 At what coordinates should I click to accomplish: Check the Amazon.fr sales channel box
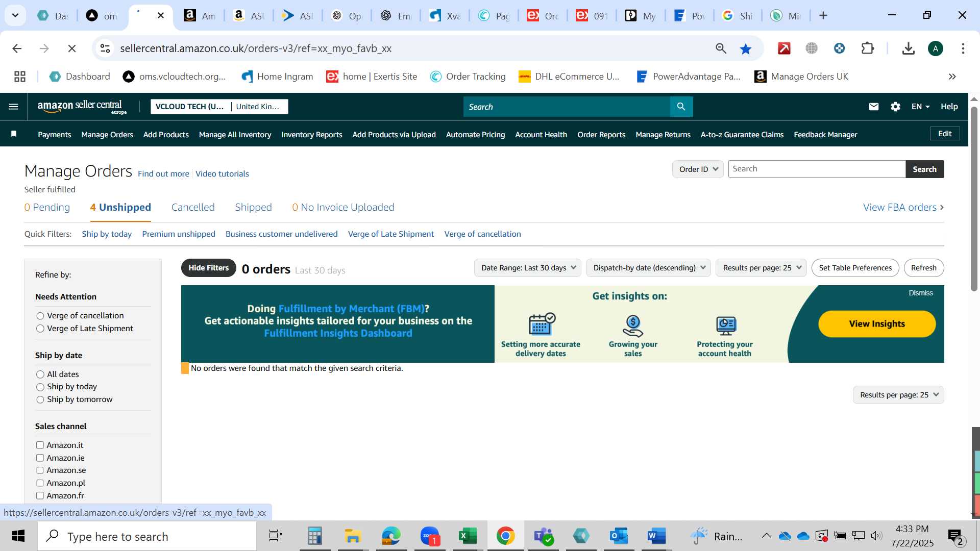tap(40, 496)
